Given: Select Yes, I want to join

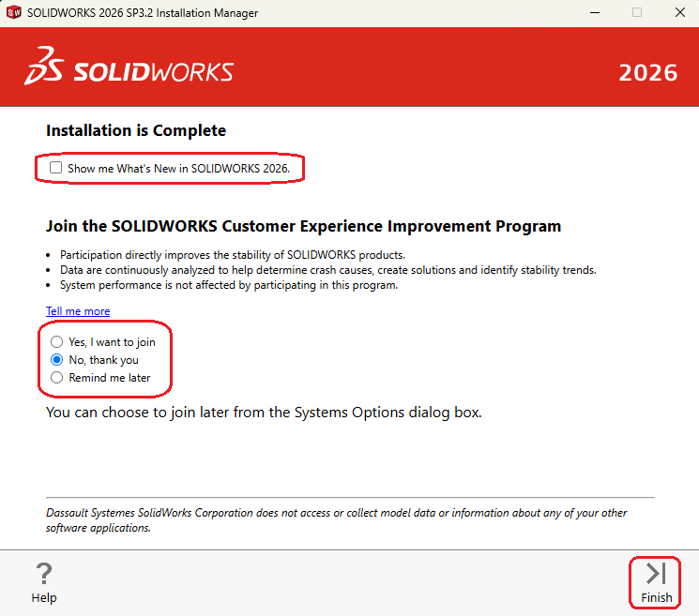Looking at the screenshot, I should 56,341.
